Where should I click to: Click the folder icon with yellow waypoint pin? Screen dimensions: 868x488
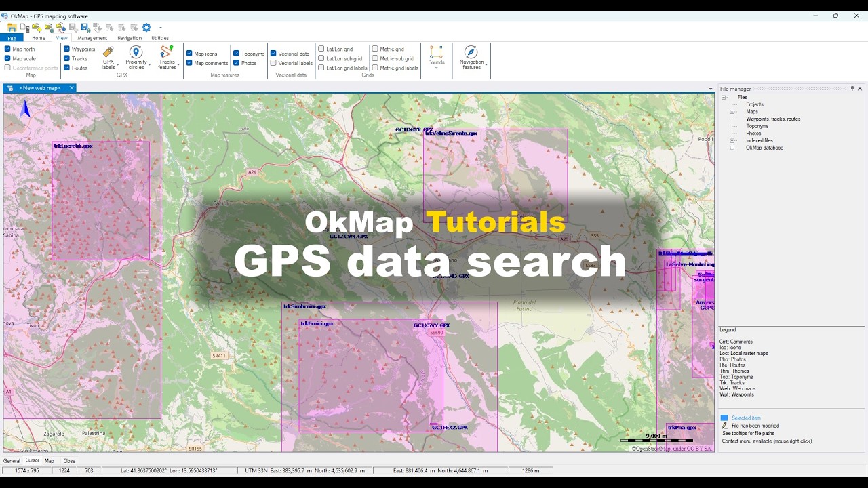[x=37, y=28]
